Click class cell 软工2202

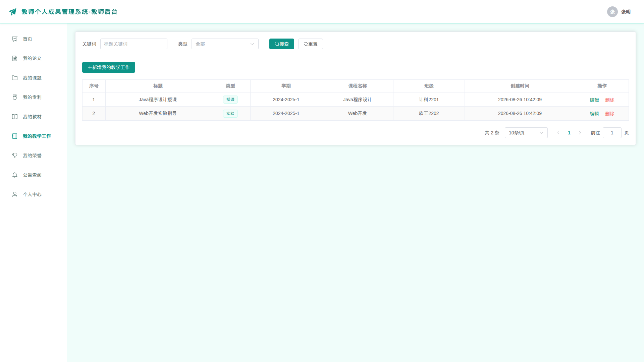point(429,113)
